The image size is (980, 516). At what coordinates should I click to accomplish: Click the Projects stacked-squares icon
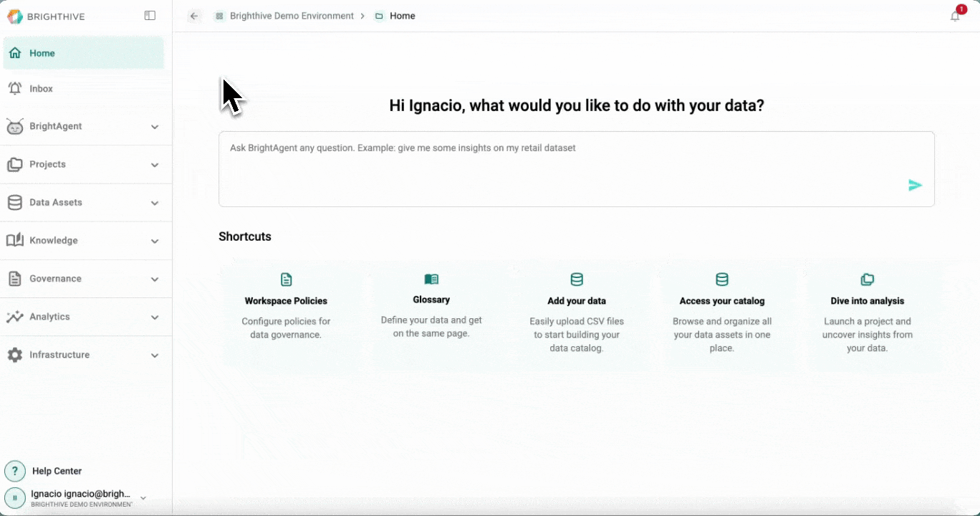15,164
